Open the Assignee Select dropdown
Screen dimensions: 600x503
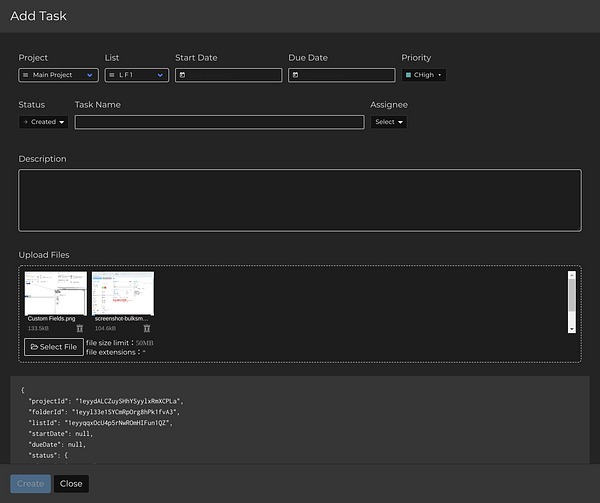point(389,122)
